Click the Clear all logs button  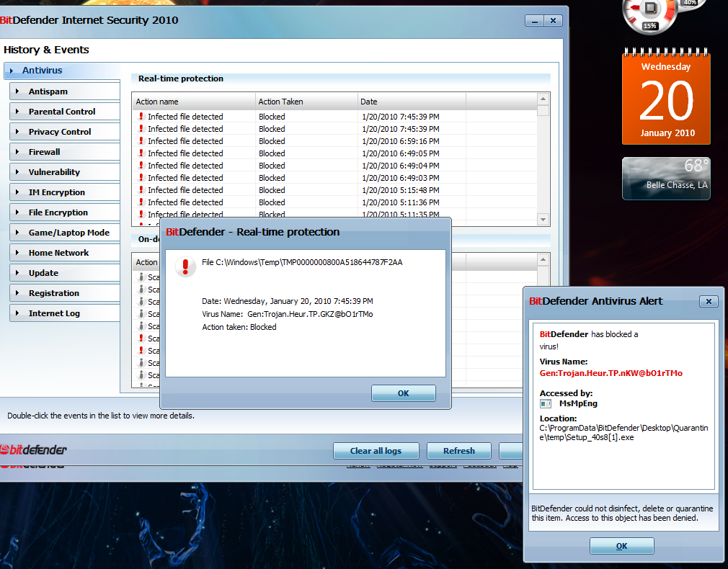[x=376, y=451]
